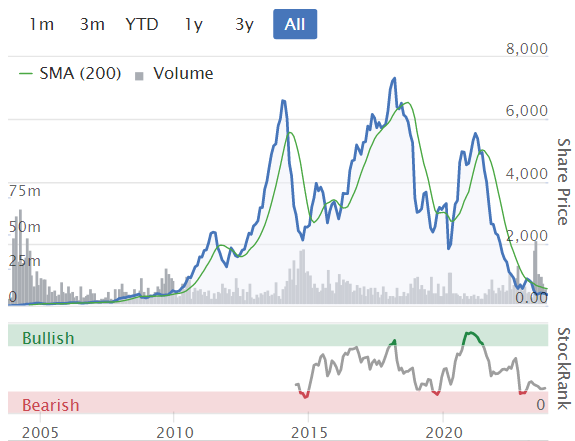
Task: Click the 2015 x-axis label
Action: point(309,433)
